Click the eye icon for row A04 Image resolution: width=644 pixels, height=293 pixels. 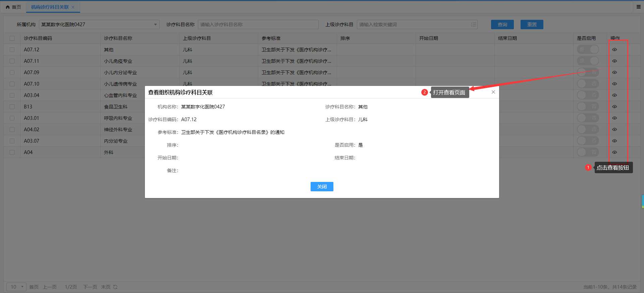614,152
